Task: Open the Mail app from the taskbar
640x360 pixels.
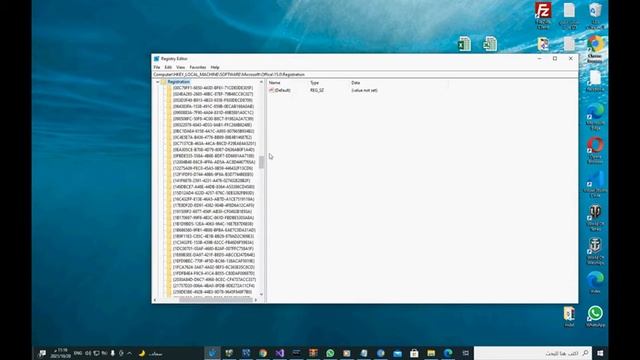Action: click(397, 353)
